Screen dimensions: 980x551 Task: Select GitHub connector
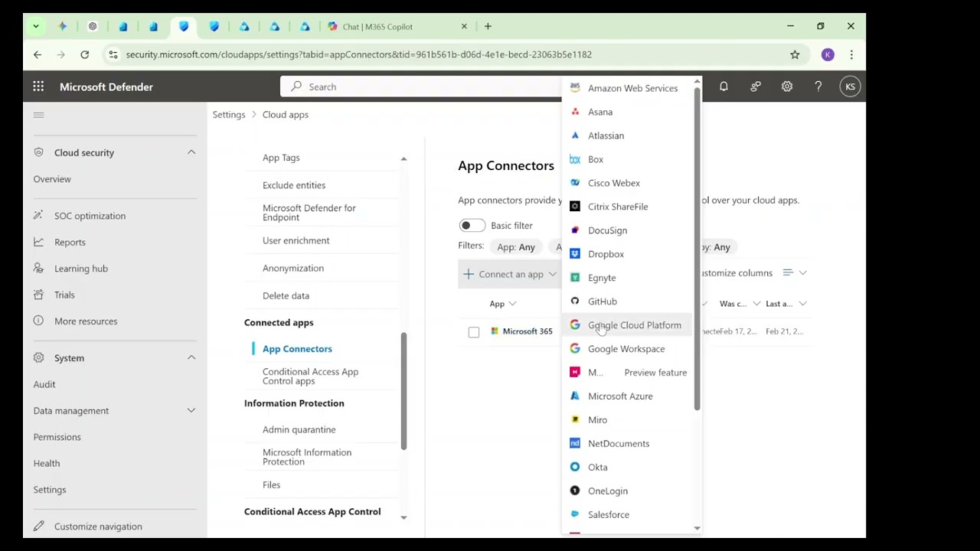coord(626,302)
